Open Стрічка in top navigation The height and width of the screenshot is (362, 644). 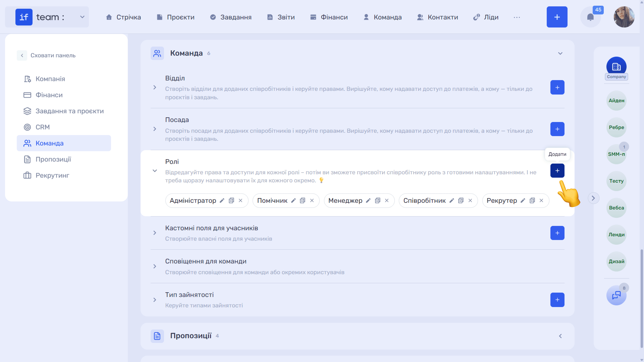click(123, 17)
